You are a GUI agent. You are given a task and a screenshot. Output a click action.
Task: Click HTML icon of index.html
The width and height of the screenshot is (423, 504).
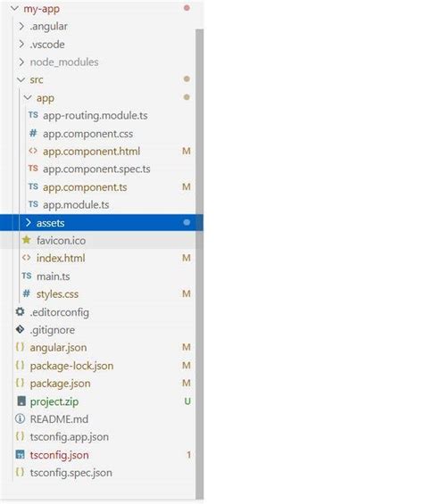27,258
